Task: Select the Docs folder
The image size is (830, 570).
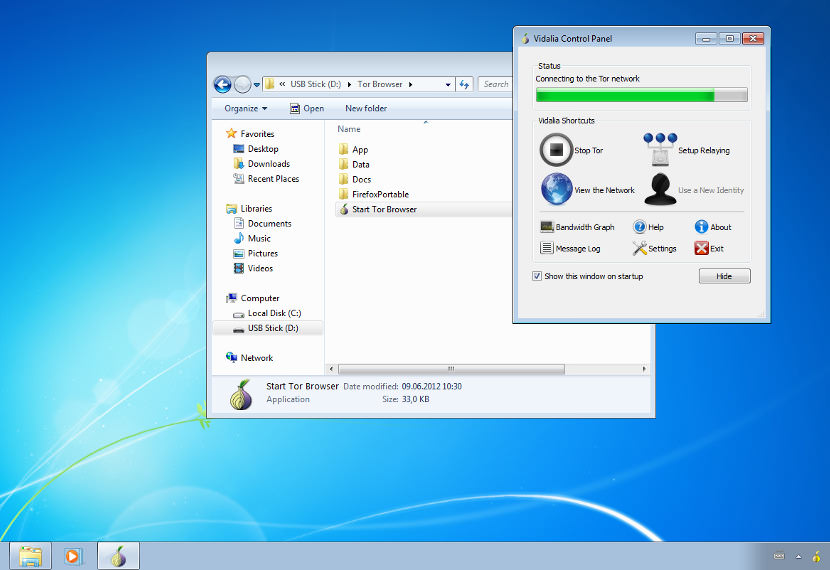Action: (x=355, y=179)
